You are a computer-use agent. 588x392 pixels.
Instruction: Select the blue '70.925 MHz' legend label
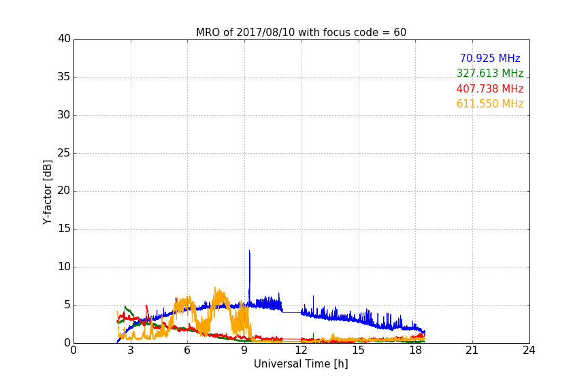(x=490, y=58)
